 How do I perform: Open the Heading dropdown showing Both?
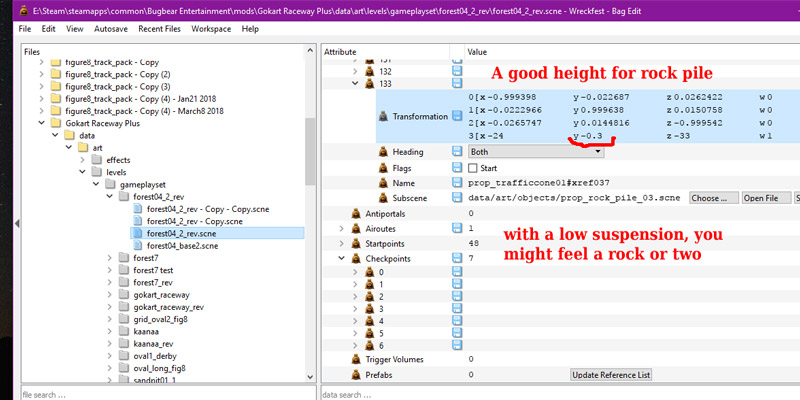[x=536, y=152]
